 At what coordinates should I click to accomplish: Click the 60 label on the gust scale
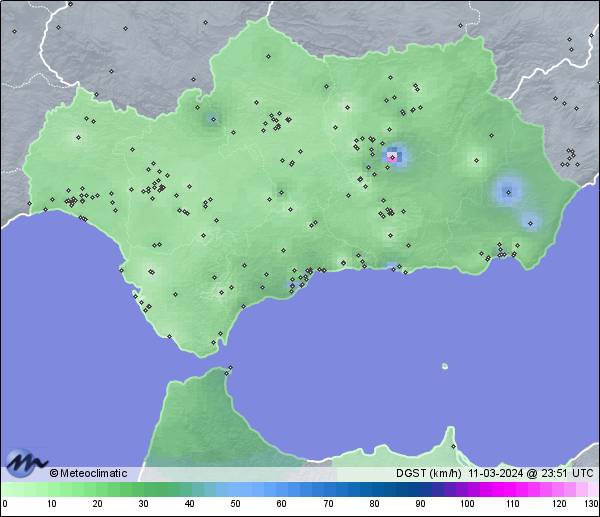pos(281,504)
